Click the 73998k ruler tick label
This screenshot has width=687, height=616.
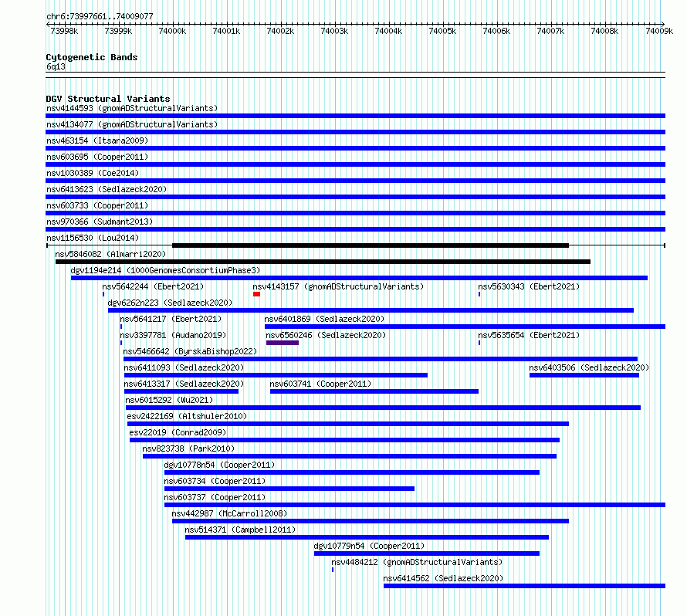click(x=64, y=31)
